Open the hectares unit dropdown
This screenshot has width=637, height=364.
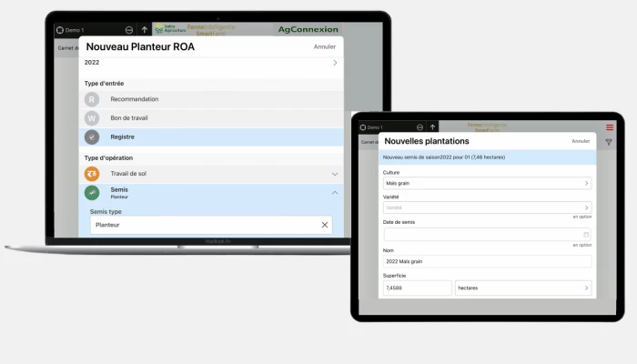(x=523, y=288)
